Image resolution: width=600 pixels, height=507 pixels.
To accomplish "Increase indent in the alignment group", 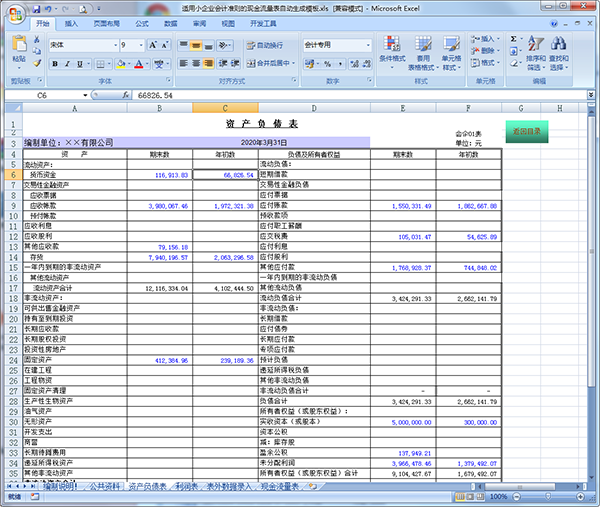I will 235,63.
